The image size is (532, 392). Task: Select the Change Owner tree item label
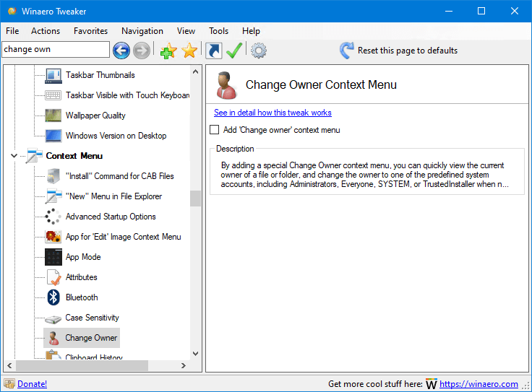pyautogui.click(x=91, y=338)
